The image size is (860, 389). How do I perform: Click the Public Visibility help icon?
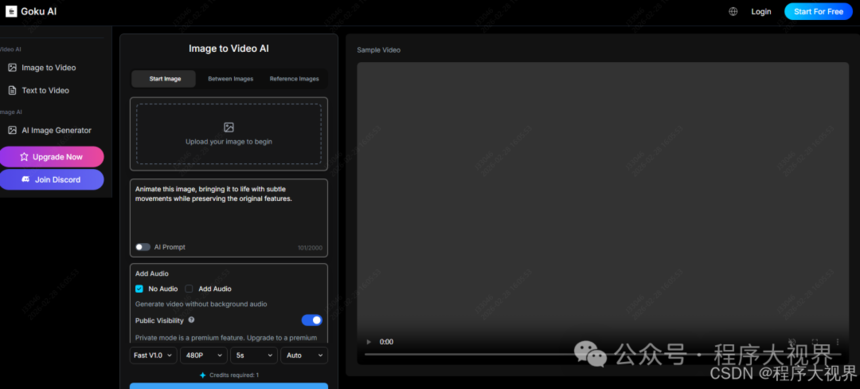coord(191,319)
